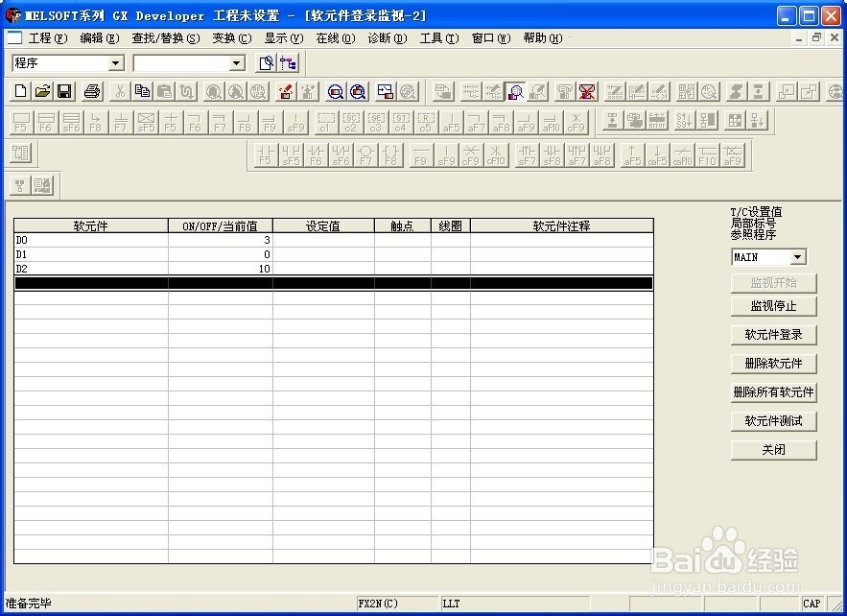Open the 在线(O) menu
847x616 pixels.
336,38
